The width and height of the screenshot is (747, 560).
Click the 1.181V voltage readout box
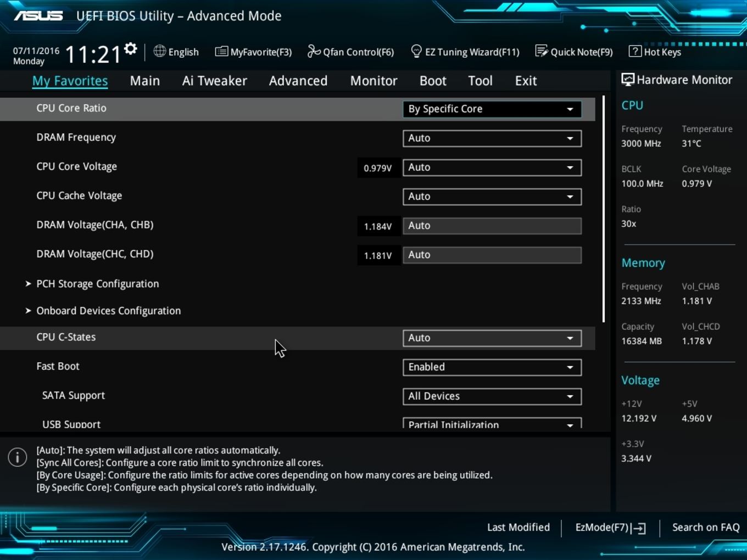tap(378, 255)
